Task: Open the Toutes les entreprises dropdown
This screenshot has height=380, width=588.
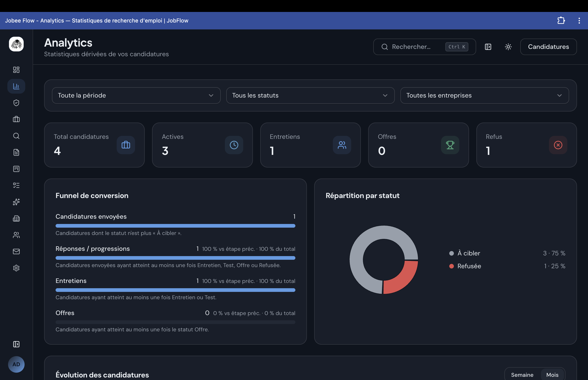Action: point(485,95)
